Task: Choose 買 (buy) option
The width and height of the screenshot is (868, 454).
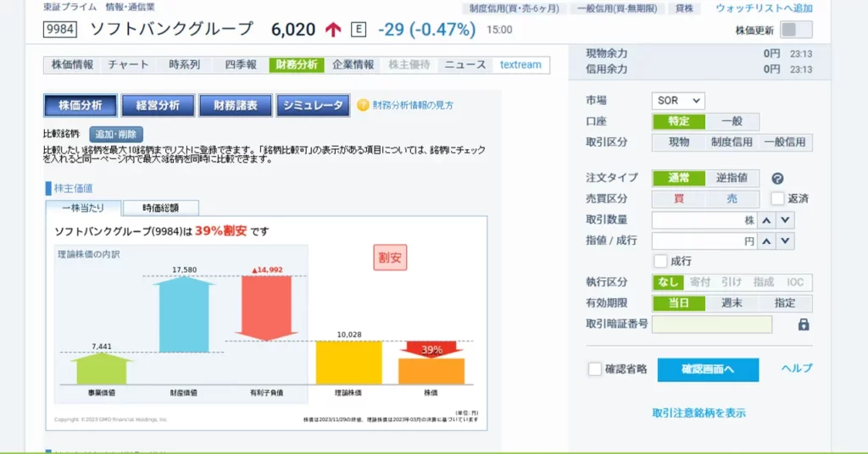Action: click(679, 199)
